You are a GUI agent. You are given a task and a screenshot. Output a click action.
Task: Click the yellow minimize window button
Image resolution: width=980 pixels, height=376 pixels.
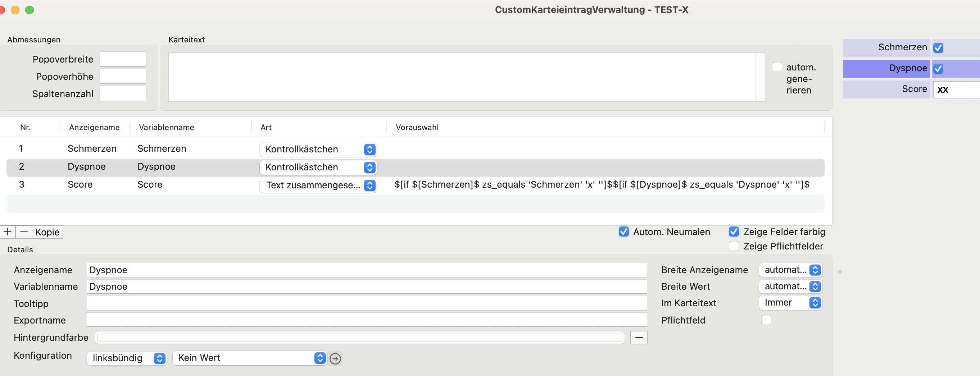[15, 10]
